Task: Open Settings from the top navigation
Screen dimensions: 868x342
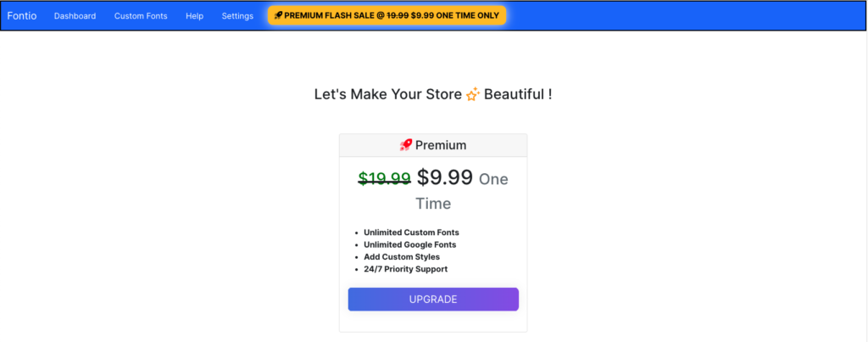Action: point(237,16)
